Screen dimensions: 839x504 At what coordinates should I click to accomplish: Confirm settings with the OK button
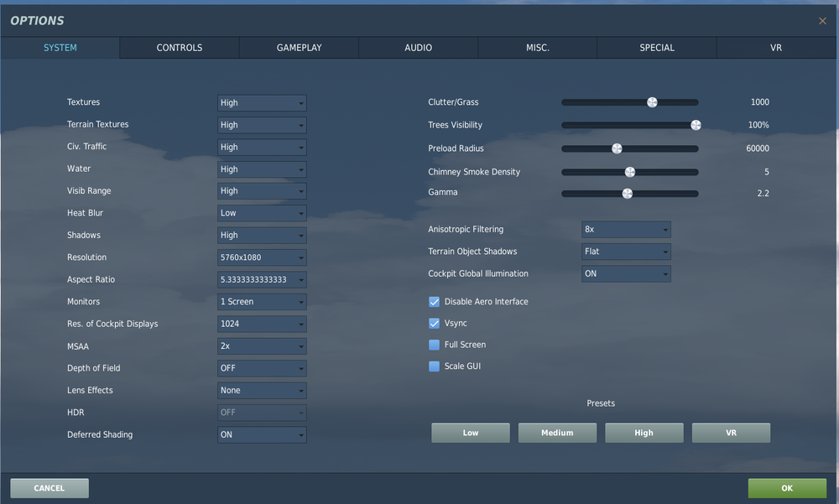787,488
